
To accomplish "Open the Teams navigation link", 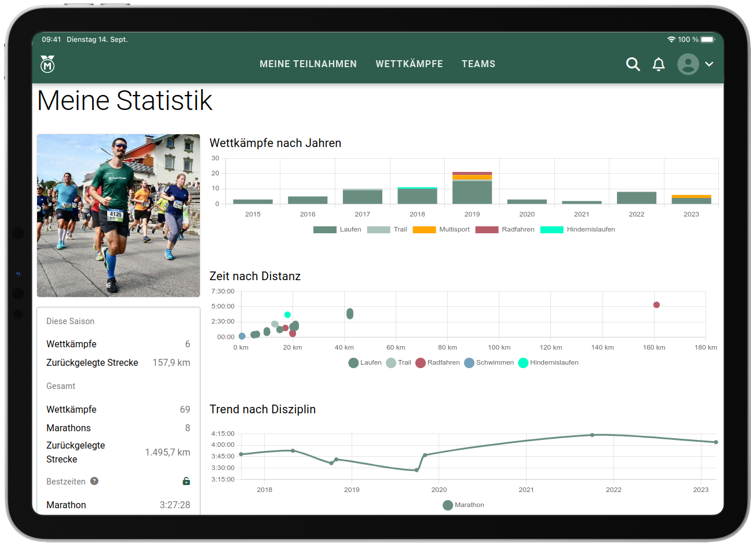I will 479,64.
